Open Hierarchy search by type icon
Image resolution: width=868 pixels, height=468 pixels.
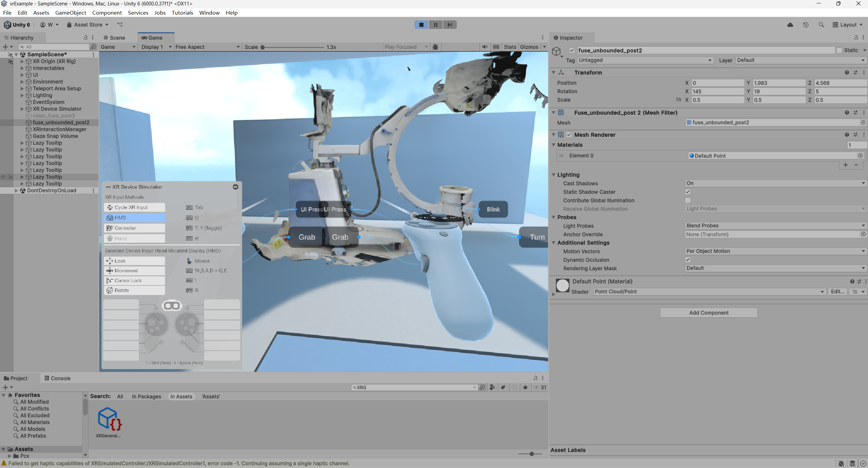click(x=93, y=47)
